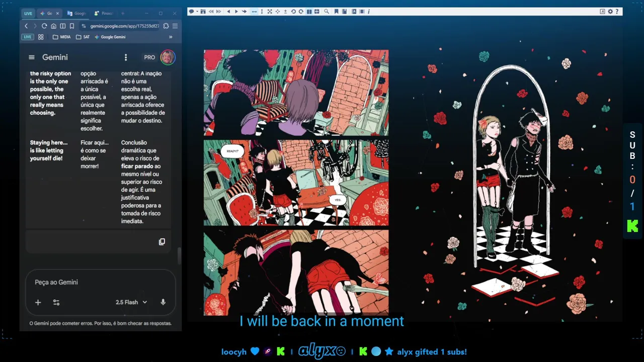Click the window layout icon left of viewer gear
644x362 pixels.
[x=602, y=12]
